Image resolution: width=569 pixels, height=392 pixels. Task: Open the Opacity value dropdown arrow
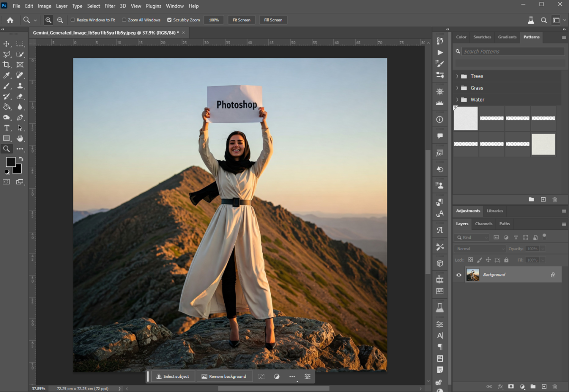coord(543,248)
